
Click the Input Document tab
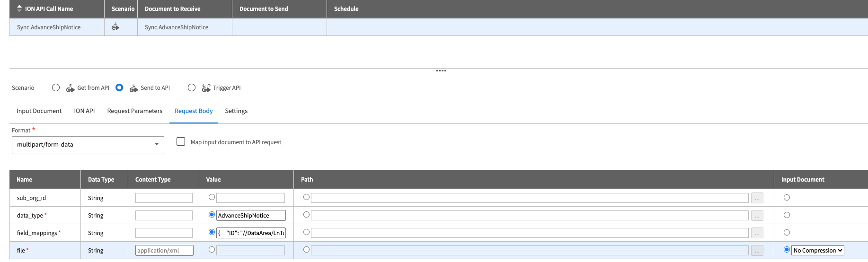point(39,111)
